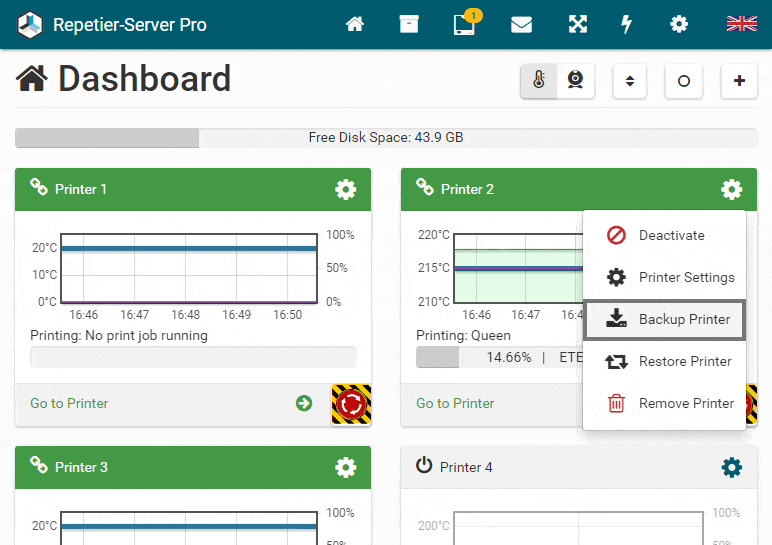The image size is (772, 545).
Task: Expand Printer 4 gear menu
Action: point(732,467)
